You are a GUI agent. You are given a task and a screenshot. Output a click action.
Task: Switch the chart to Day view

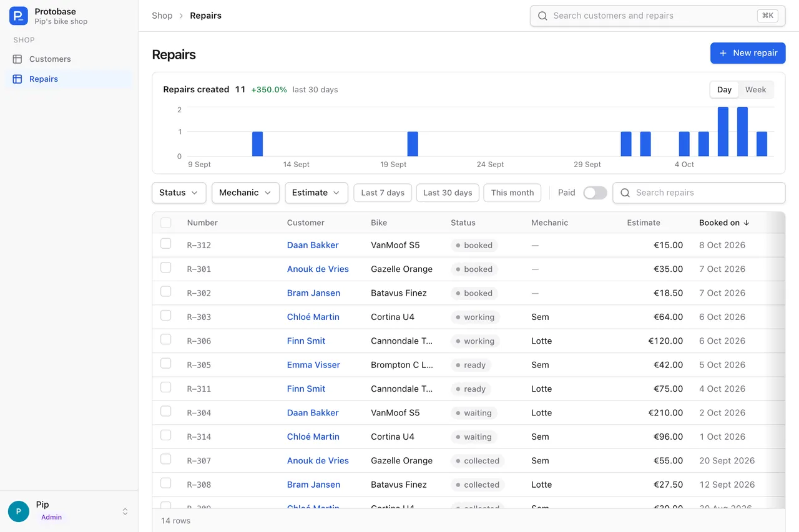724,90
